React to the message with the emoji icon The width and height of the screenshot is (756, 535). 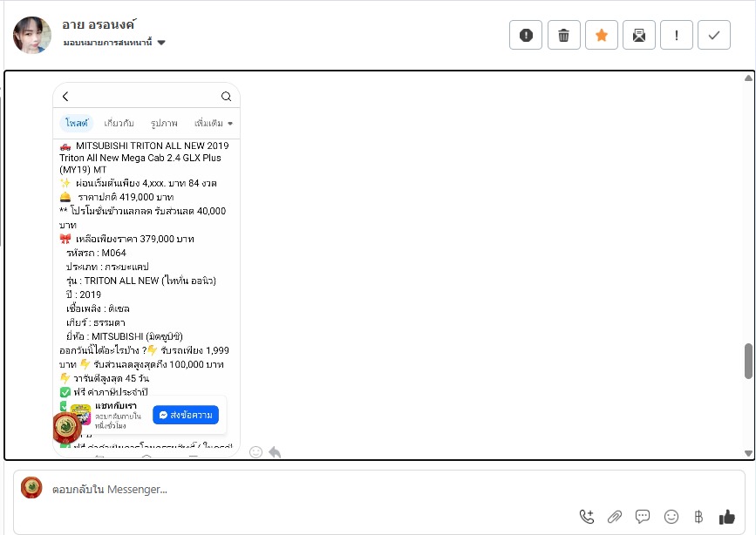[x=256, y=452]
